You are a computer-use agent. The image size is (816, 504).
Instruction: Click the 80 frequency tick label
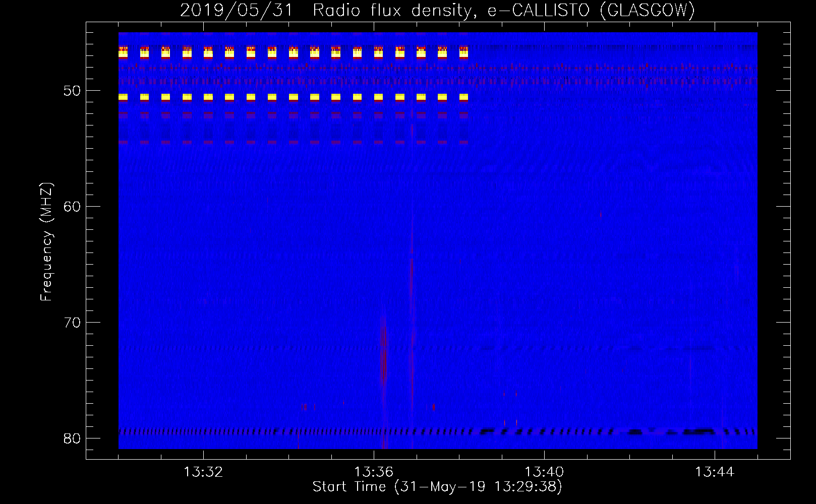72,439
